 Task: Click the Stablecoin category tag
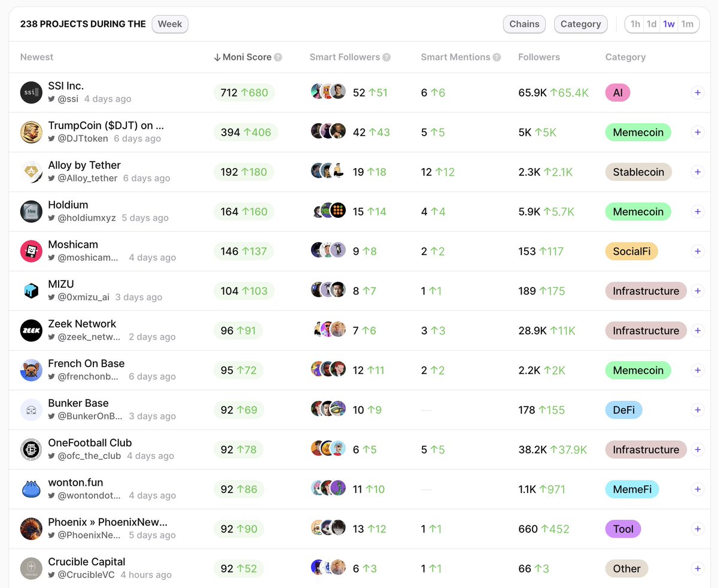tap(638, 172)
